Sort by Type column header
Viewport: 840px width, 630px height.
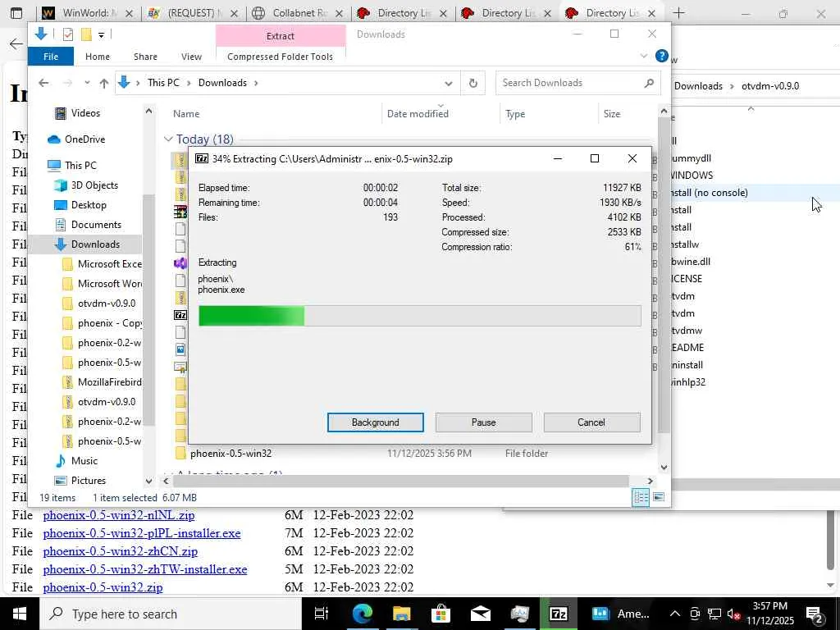[x=515, y=113]
